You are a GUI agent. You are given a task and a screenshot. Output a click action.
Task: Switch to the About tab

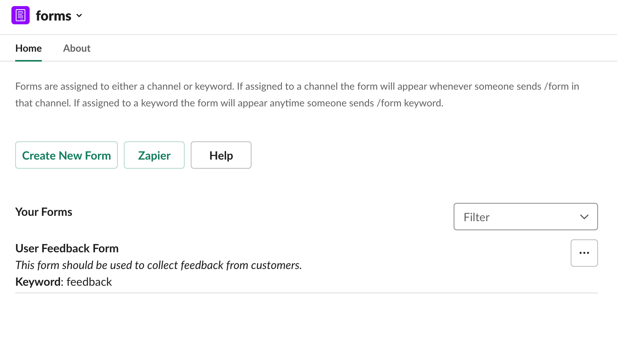pos(76,48)
